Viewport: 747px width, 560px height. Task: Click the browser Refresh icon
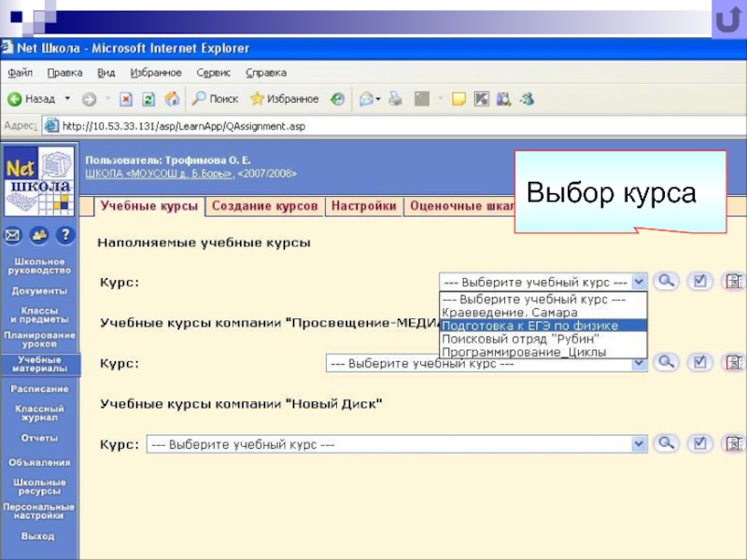(x=148, y=99)
